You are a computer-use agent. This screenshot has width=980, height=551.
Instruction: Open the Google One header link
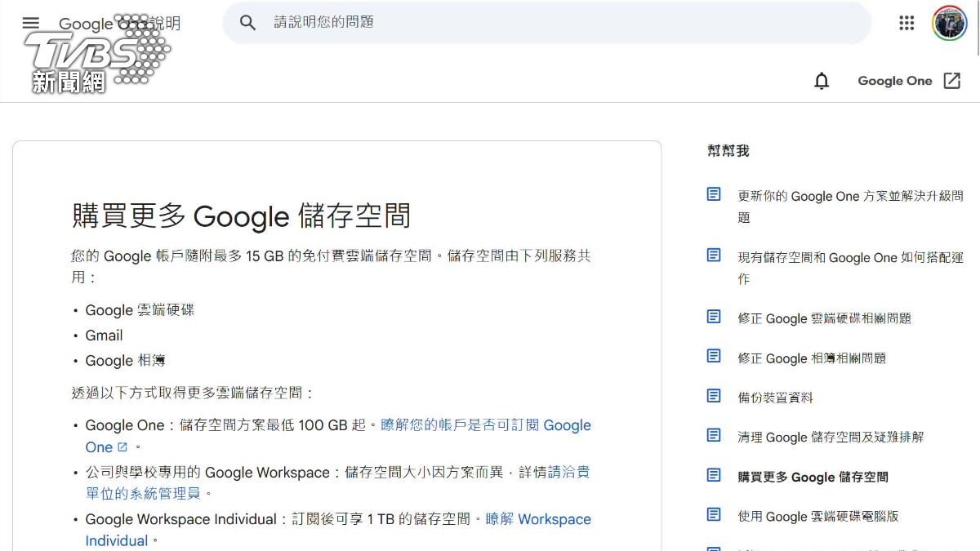[x=894, y=81]
